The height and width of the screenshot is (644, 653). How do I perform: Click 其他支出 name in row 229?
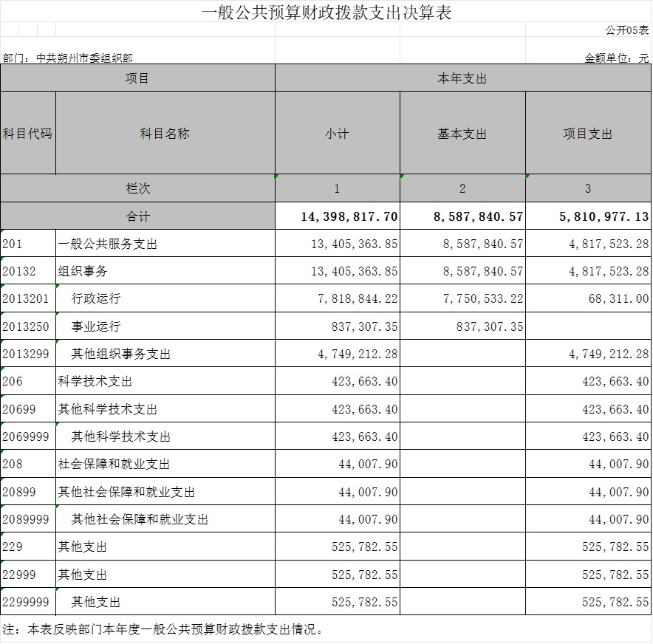(x=165, y=547)
